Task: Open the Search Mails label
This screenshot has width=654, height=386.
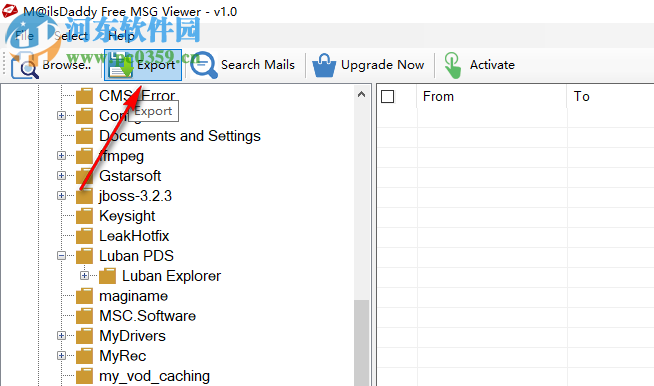Action: coord(258,65)
